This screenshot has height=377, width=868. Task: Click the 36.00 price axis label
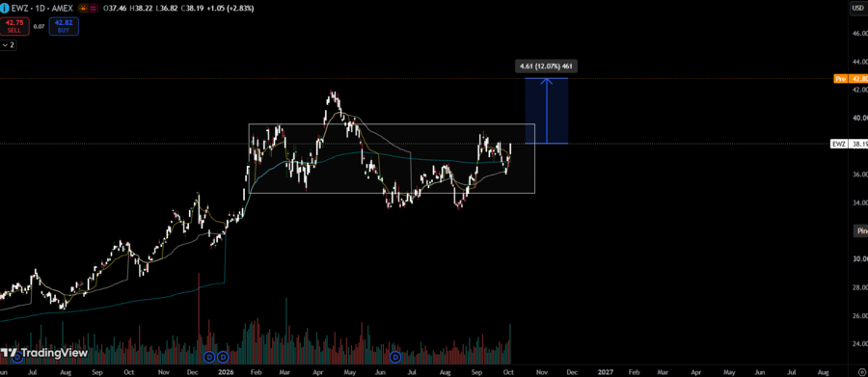click(859, 175)
